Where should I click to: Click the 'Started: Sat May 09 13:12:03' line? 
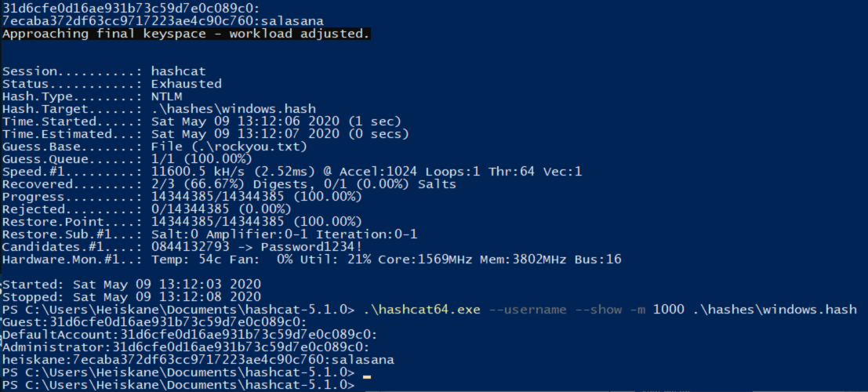click(x=132, y=284)
